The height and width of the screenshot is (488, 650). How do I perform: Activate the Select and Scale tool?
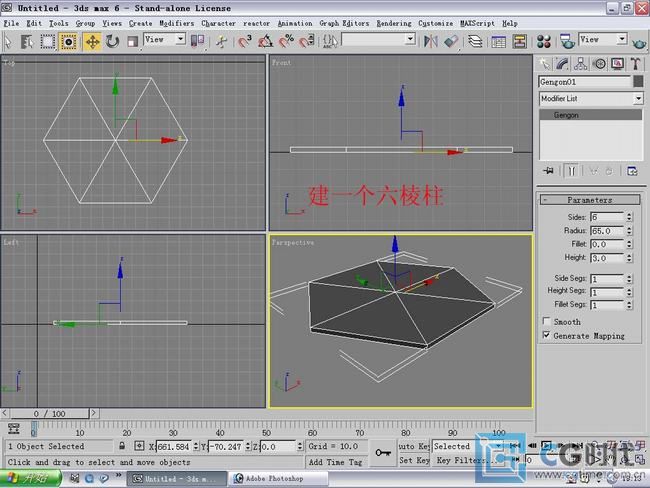click(x=132, y=41)
